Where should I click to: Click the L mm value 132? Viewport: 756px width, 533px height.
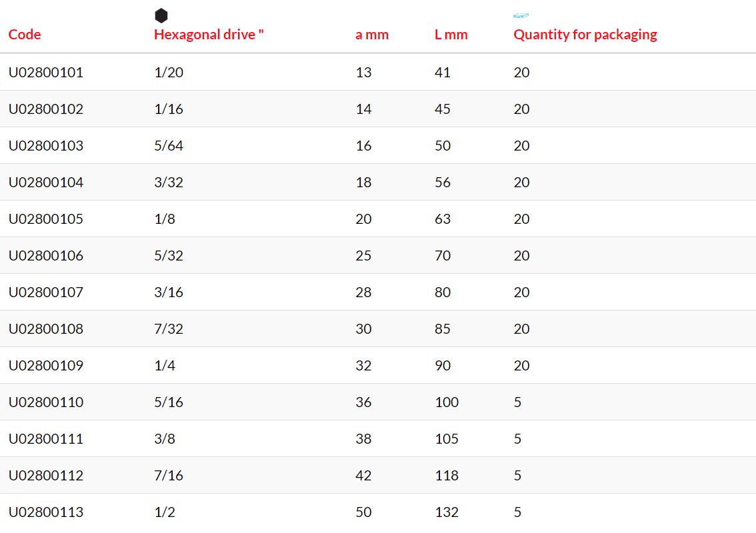447,512
